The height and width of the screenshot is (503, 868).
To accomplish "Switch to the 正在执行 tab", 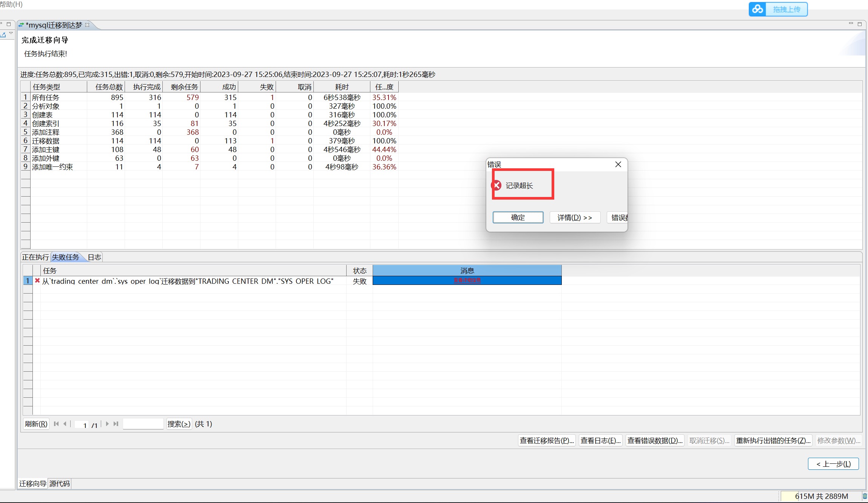I will click(x=35, y=257).
